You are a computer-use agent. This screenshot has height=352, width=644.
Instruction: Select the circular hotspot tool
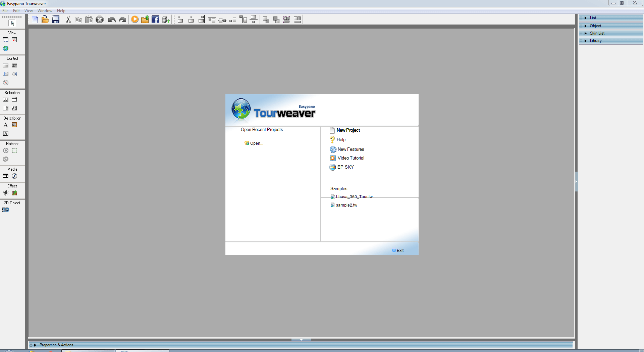(6, 150)
